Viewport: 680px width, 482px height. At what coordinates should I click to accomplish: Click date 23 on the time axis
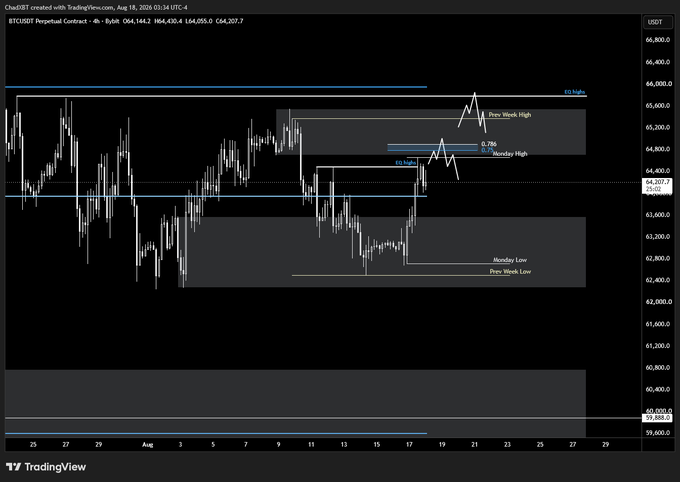tap(507, 444)
